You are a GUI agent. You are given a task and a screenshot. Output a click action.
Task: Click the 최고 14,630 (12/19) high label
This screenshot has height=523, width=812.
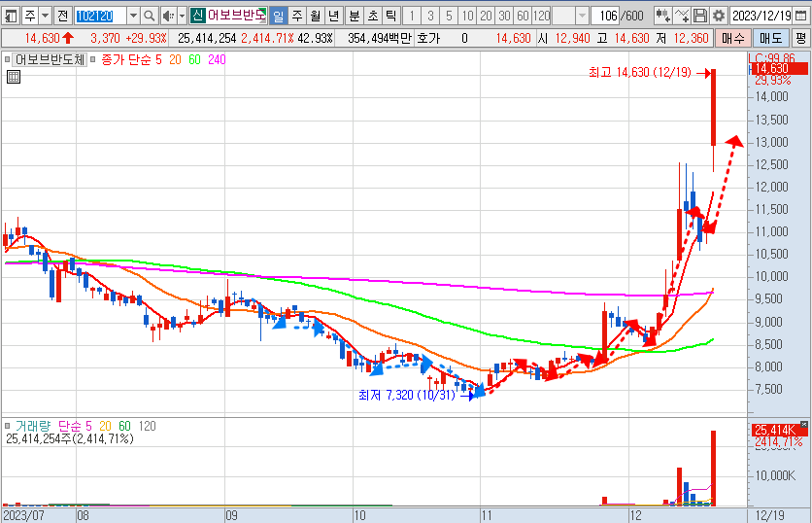pos(639,72)
